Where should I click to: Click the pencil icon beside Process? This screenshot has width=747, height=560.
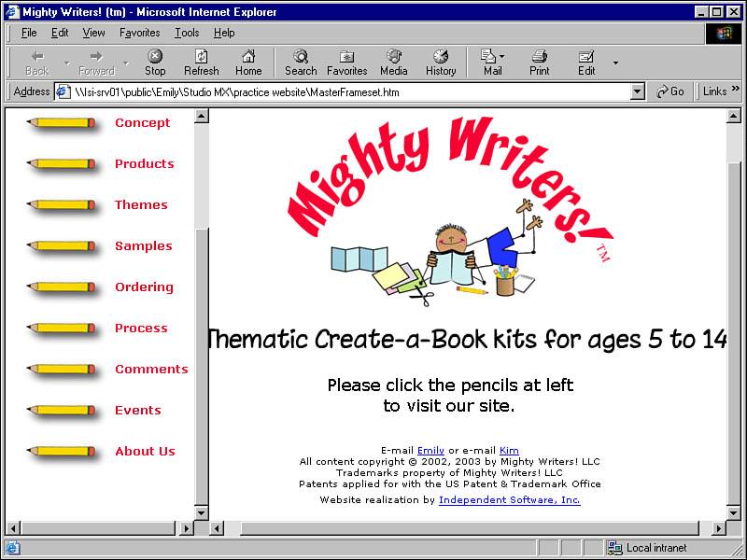61,329
